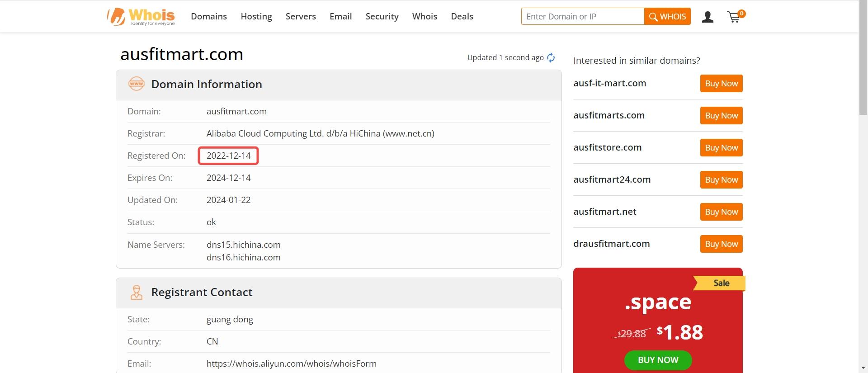Image resolution: width=868 pixels, height=373 pixels.
Task: Buy ausfitstore.com with Buy Now
Action: pyautogui.click(x=721, y=147)
